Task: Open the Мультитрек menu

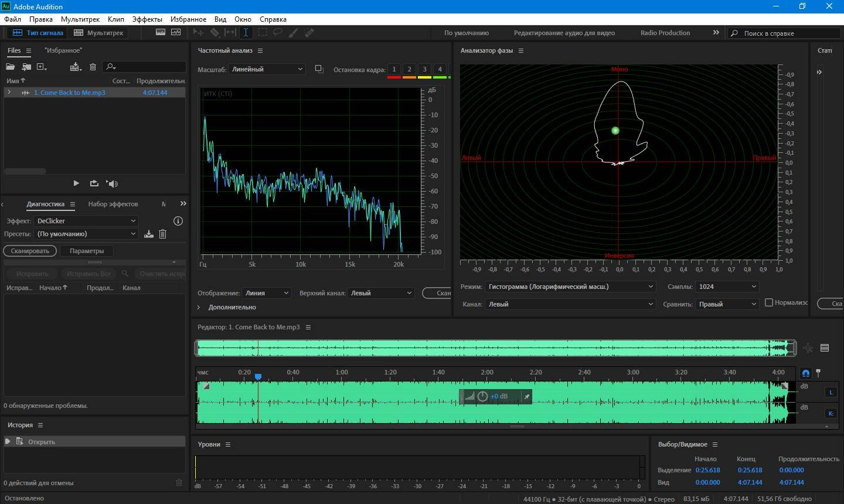Action: [x=80, y=19]
